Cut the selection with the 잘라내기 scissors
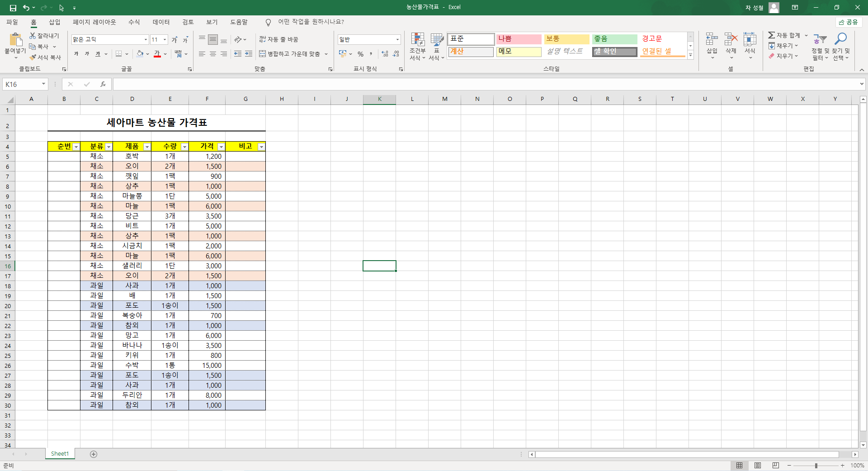The image size is (868, 471). tap(44, 36)
